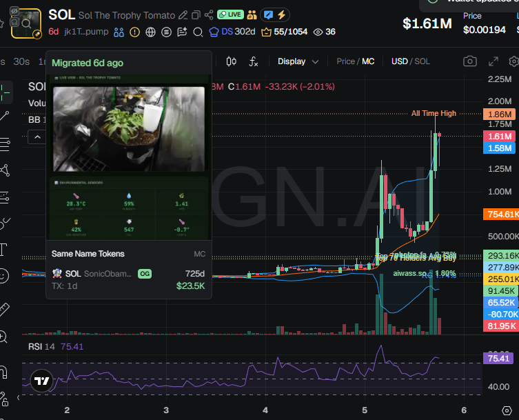The image size is (519, 420).
Task: Click the lightning quick-buy icon
Action: [282, 15]
